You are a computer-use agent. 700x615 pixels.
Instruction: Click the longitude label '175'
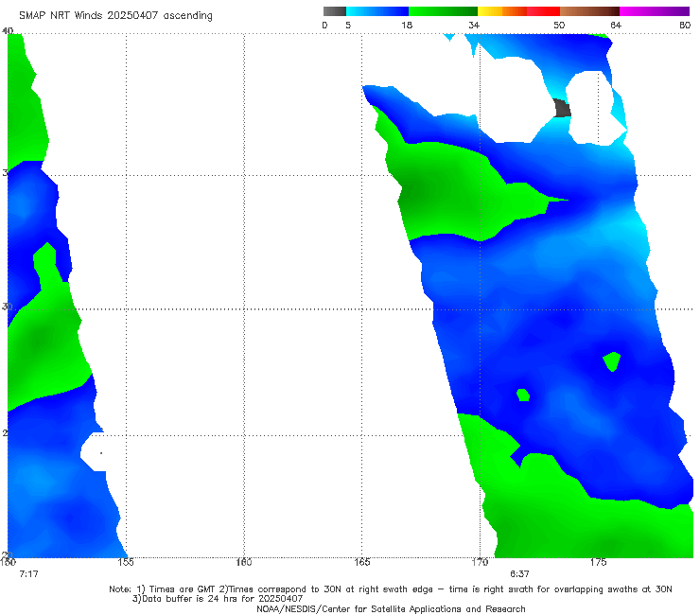pos(598,562)
